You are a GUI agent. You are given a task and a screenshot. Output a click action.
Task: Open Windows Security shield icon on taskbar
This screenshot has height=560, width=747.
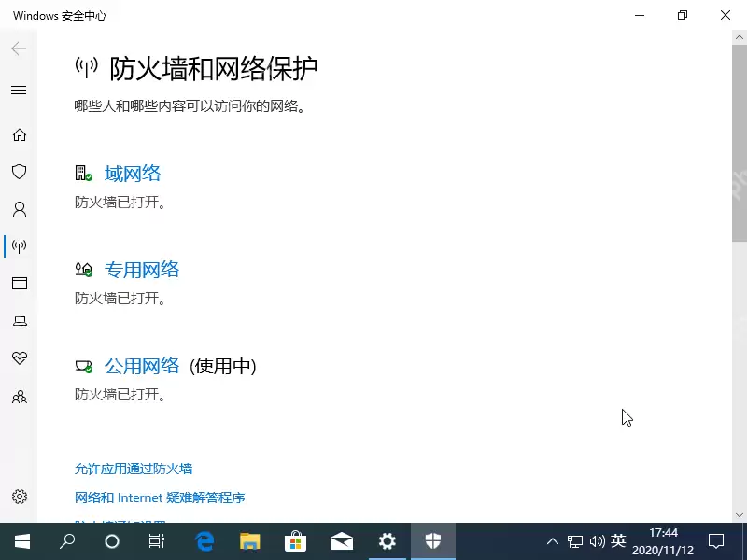432,540
